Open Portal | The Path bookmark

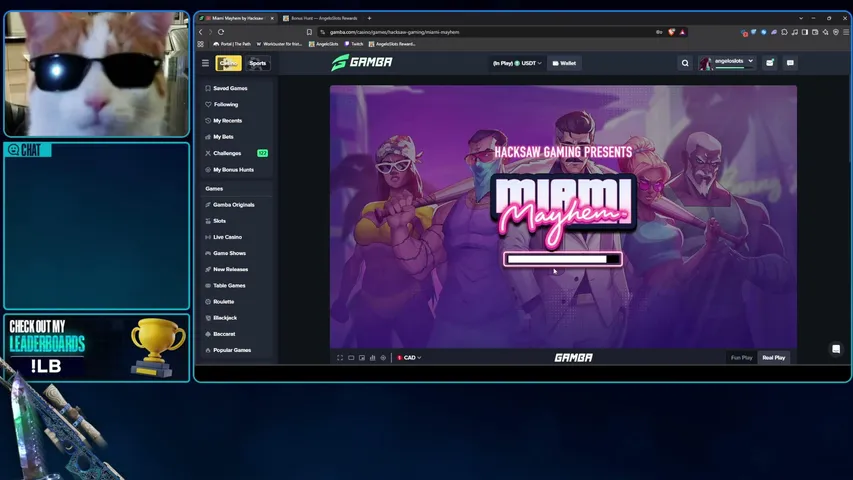pyautogui.click(x=232, y=44)
